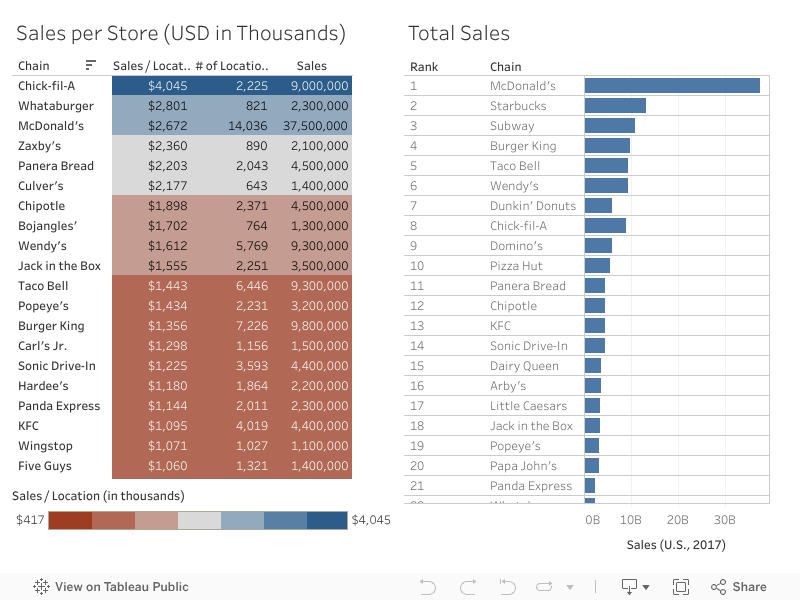Click the Starbucks bar in Total Sales chart
Screen dimensions: 800x600
coord(615,106)
